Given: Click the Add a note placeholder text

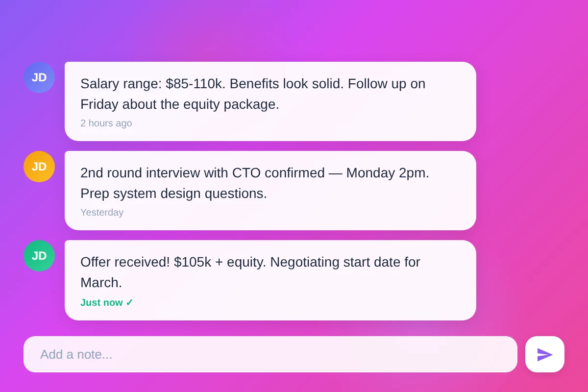Looking at the screenshot, I should pyautogui.click(x=76, y=354).
